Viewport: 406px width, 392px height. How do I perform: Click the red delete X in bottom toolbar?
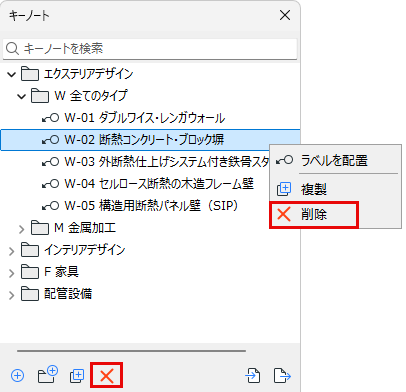[x=107, y=376]
